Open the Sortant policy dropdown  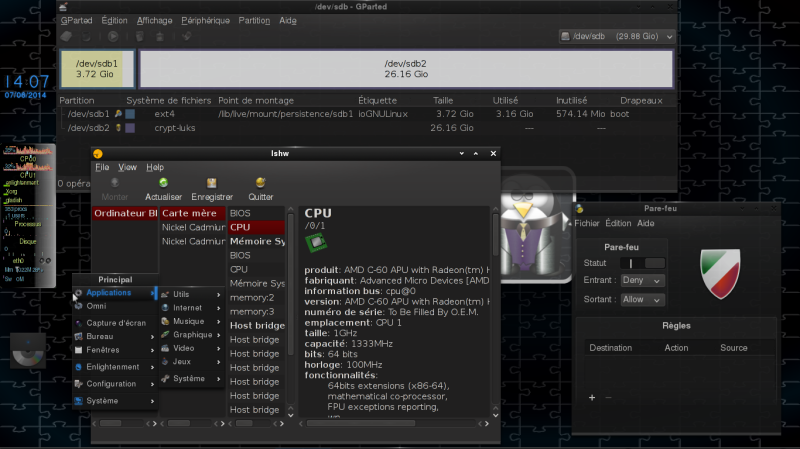[641, 299]
